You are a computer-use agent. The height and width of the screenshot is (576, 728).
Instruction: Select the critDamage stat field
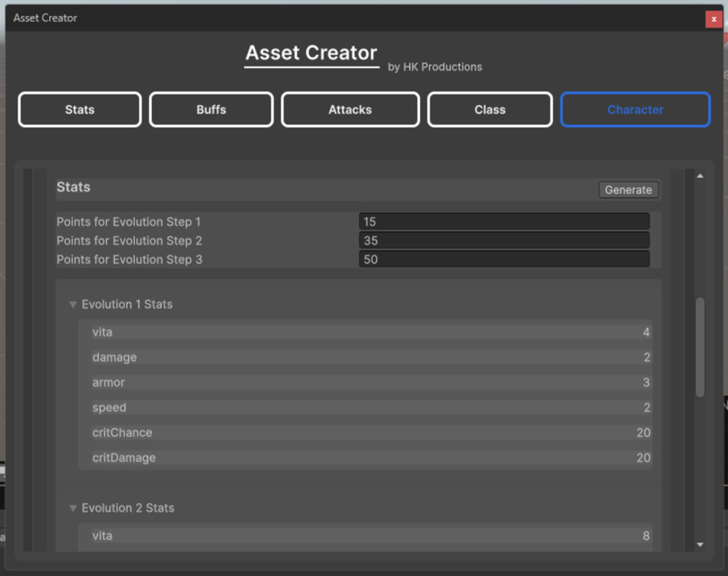367,458
